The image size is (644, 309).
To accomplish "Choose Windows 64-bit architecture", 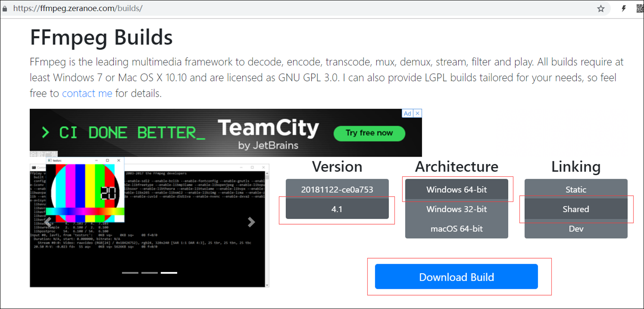I will [x=456, y=189].
